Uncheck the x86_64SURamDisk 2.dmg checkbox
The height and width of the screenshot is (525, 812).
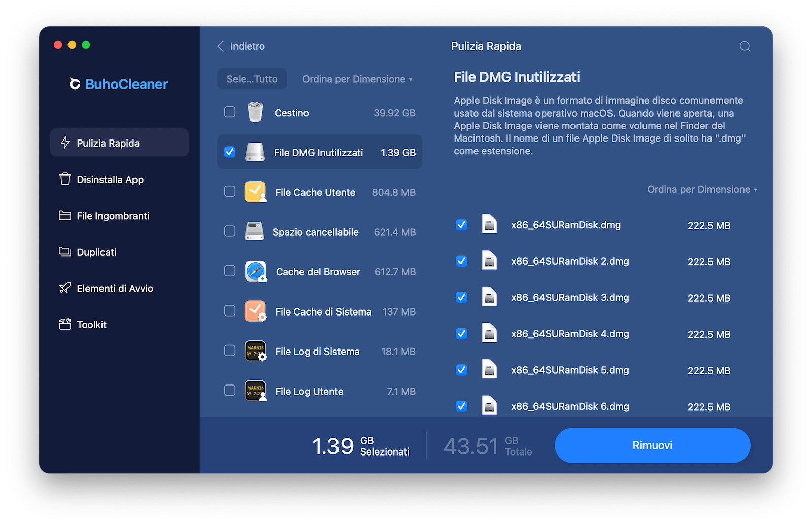pyautogui.click(x=461, y=261)
